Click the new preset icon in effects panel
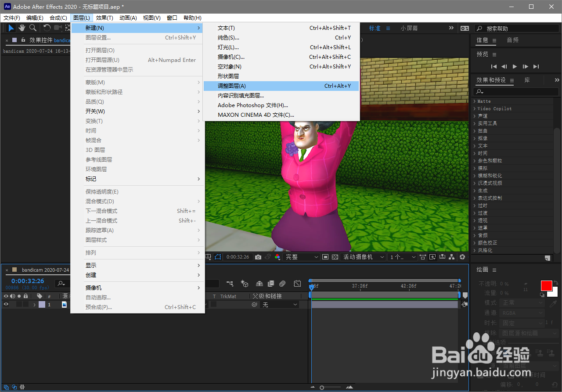The image size is (562, 392). [547, 258]
